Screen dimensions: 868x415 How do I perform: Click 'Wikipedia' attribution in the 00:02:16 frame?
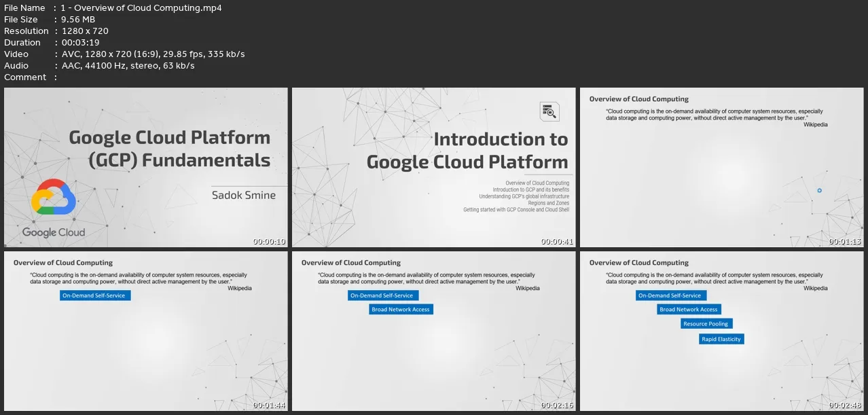528,288
